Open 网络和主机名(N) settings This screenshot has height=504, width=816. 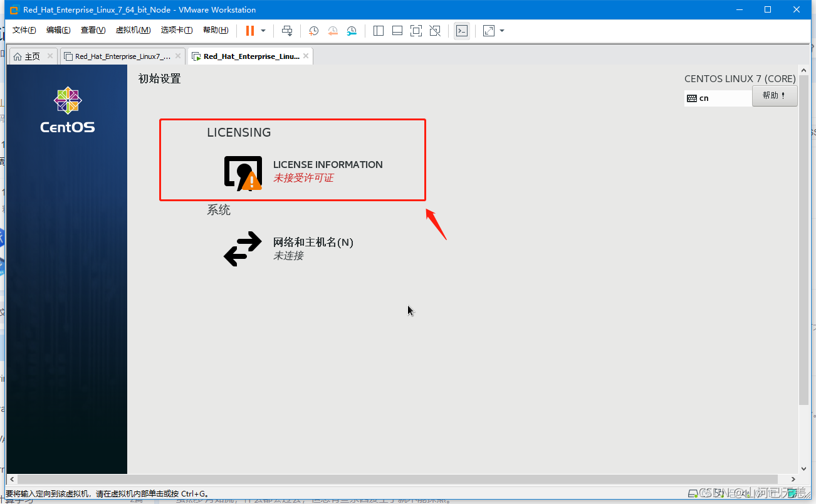click(x=313, y=242)
